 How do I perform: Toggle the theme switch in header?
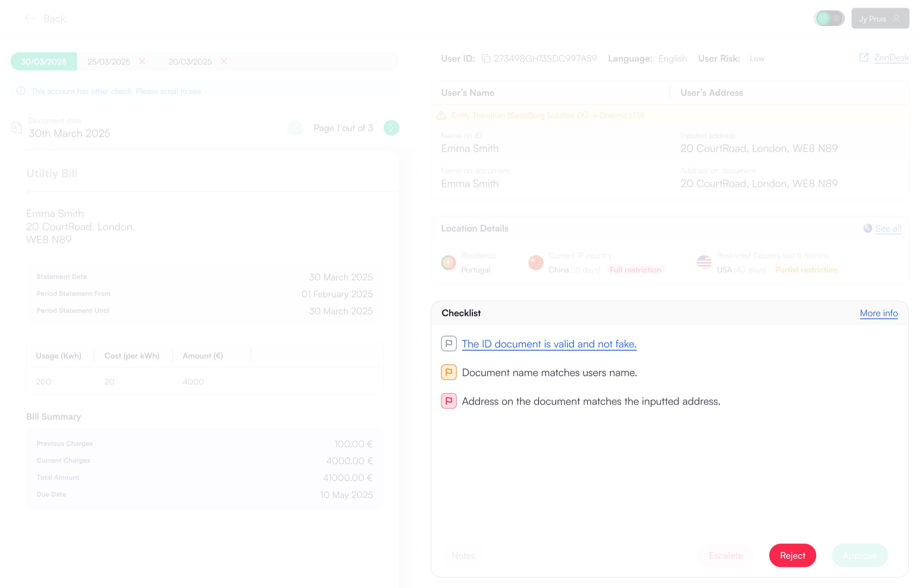(x=829, y=18)
